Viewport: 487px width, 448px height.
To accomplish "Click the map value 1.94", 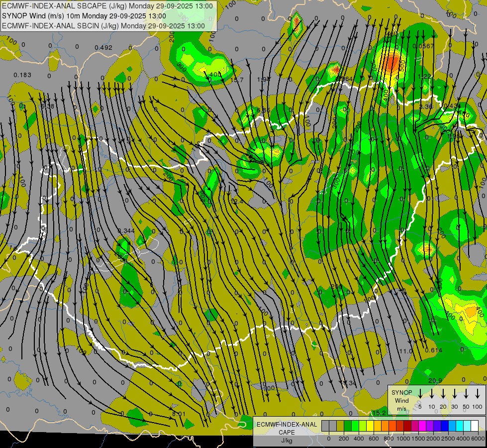I will tap(263, 80).
